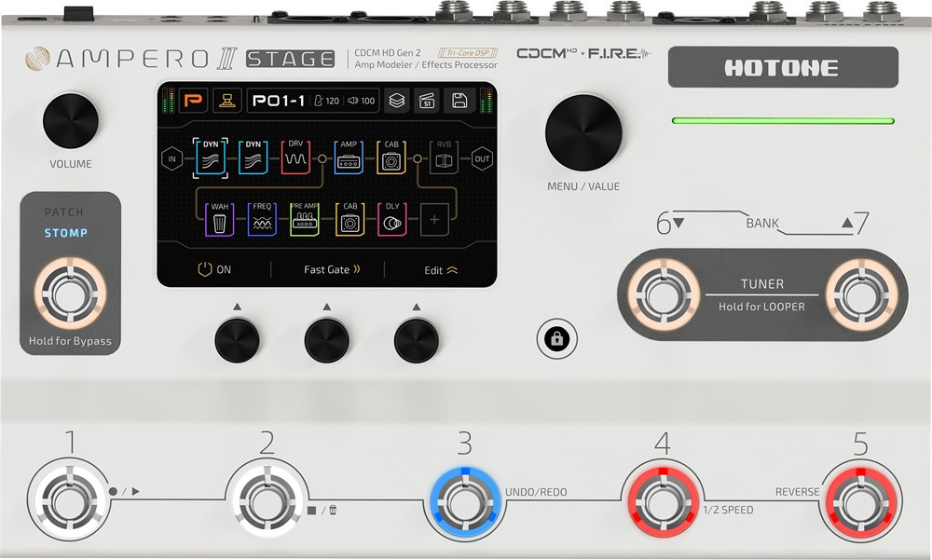Select the WAH effect block

tap(219, 222)
